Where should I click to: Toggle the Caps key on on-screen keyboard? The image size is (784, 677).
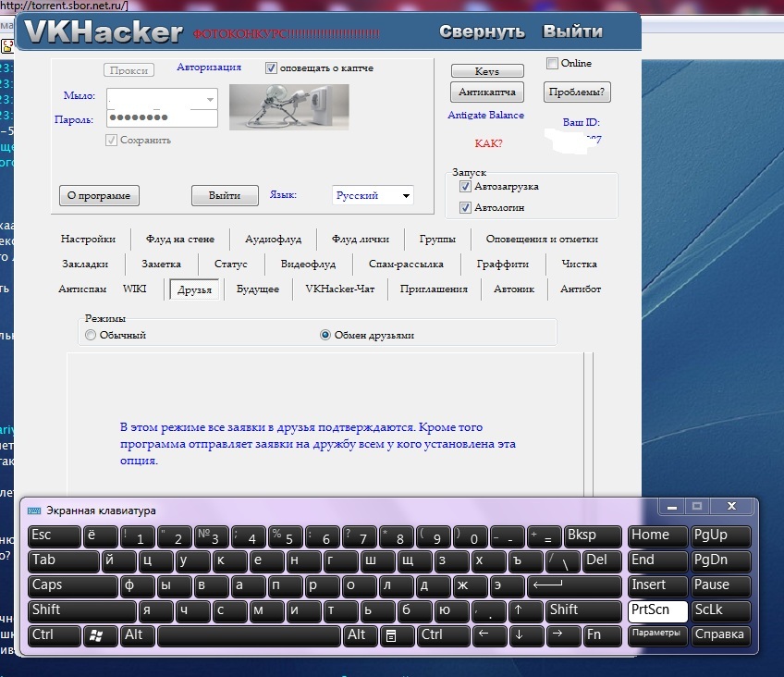(x=72, y=586)
